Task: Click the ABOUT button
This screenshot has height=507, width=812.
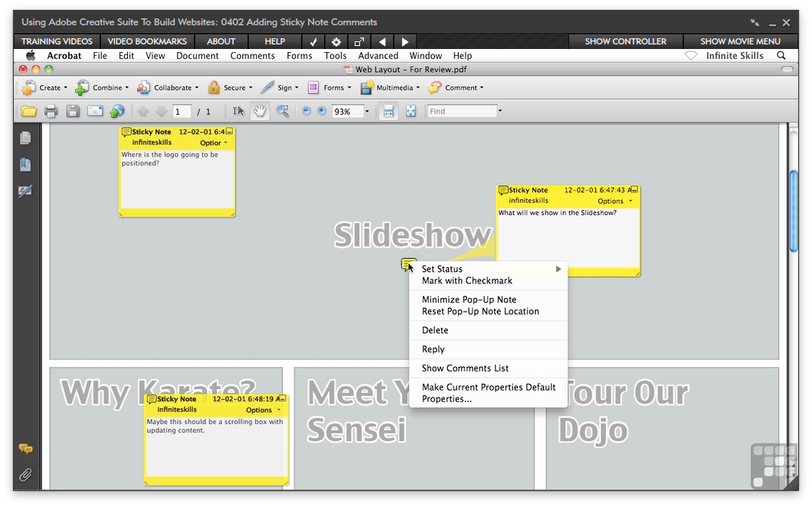Action: point(221,41)
